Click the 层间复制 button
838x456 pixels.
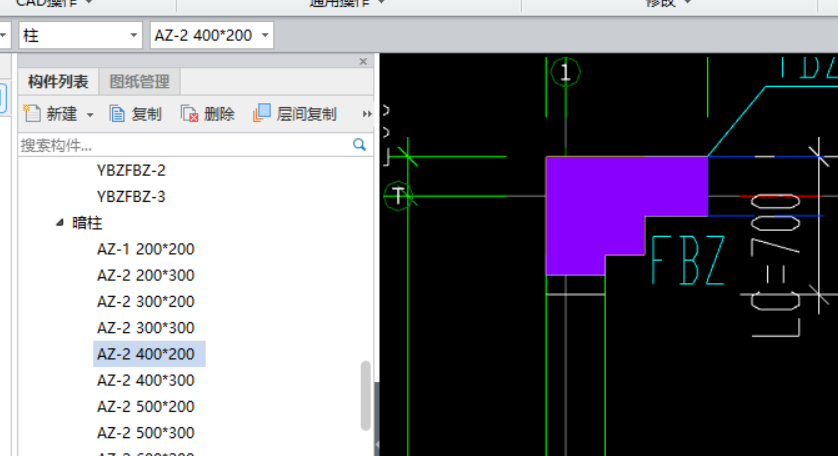coord(294,113)
